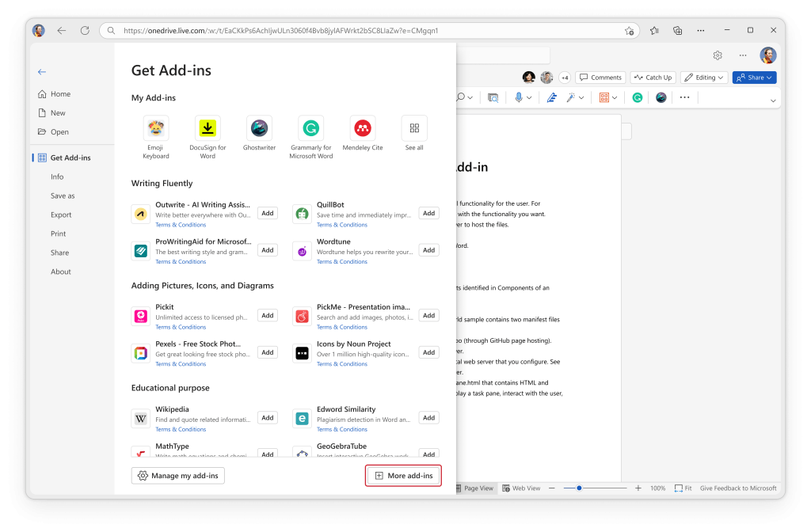Click the zoom out minus button
The width and height of the screenshot is (811, 532).
[552, 488]
